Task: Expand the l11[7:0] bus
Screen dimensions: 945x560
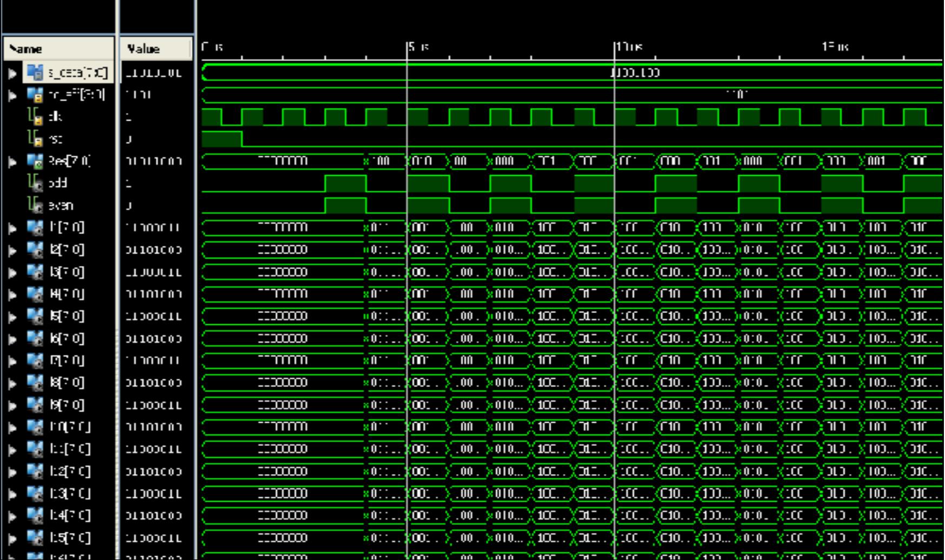Action: tap(12, 450)
